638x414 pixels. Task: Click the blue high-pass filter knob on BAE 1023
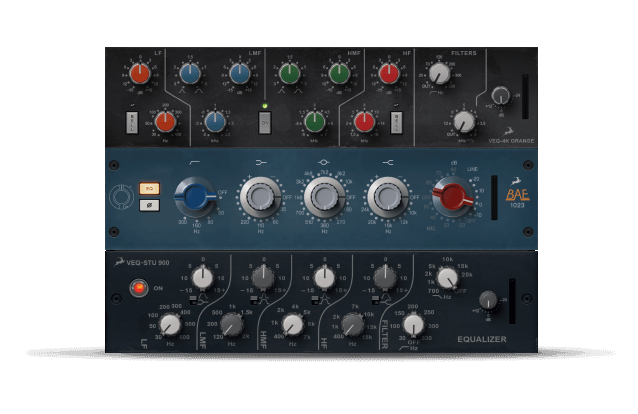[x=194, y=197]
